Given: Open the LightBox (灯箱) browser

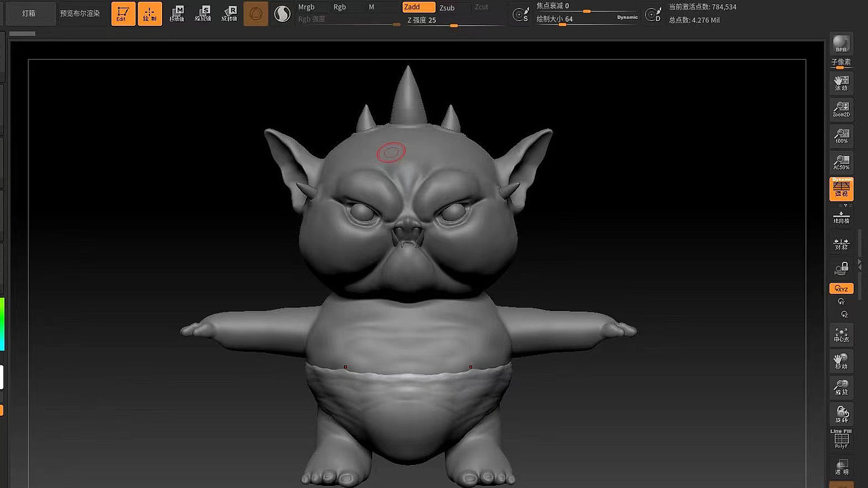Looking at the screenshot, I should click(x=28, y=12).
